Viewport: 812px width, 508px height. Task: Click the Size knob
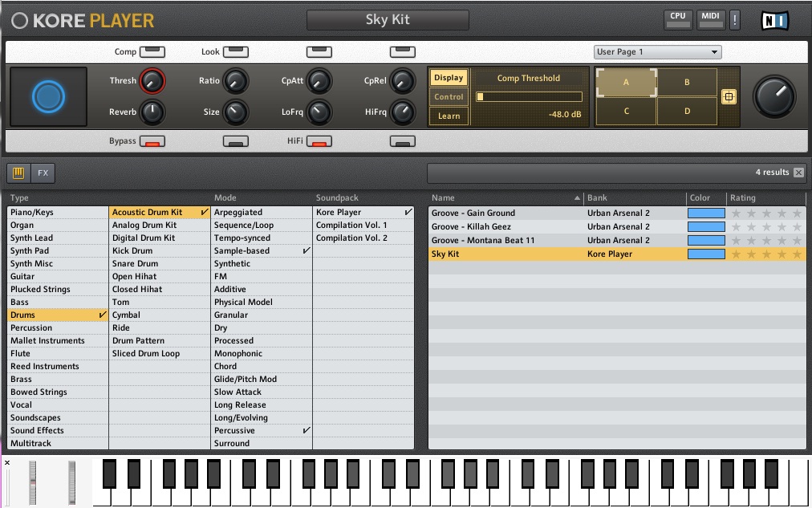coord(236,112)
